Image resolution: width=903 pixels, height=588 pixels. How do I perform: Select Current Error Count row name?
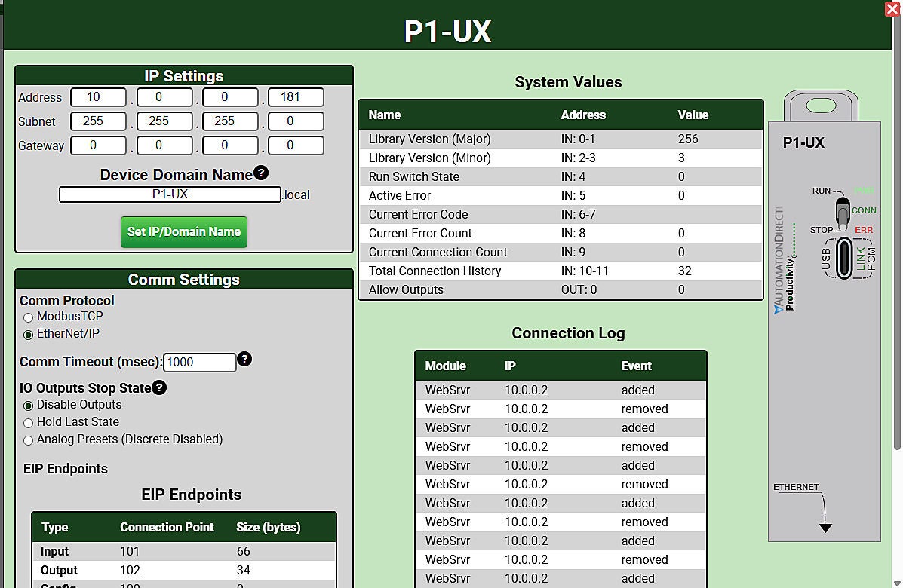420,234
